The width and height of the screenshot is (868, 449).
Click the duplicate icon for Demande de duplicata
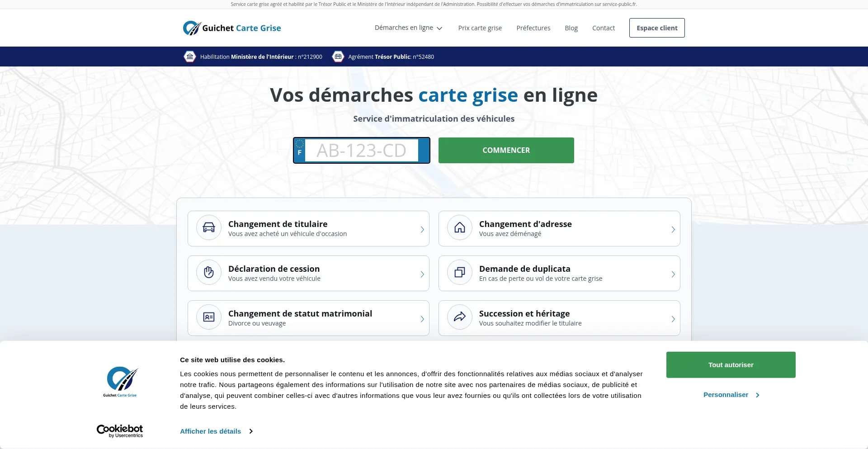(x=459, y=272)
